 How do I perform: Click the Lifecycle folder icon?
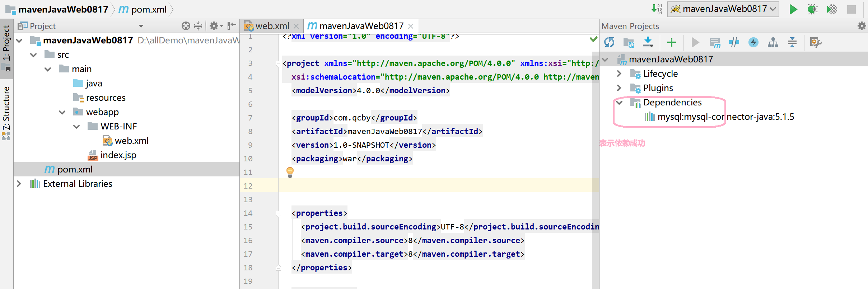click(x=635, y=74)
